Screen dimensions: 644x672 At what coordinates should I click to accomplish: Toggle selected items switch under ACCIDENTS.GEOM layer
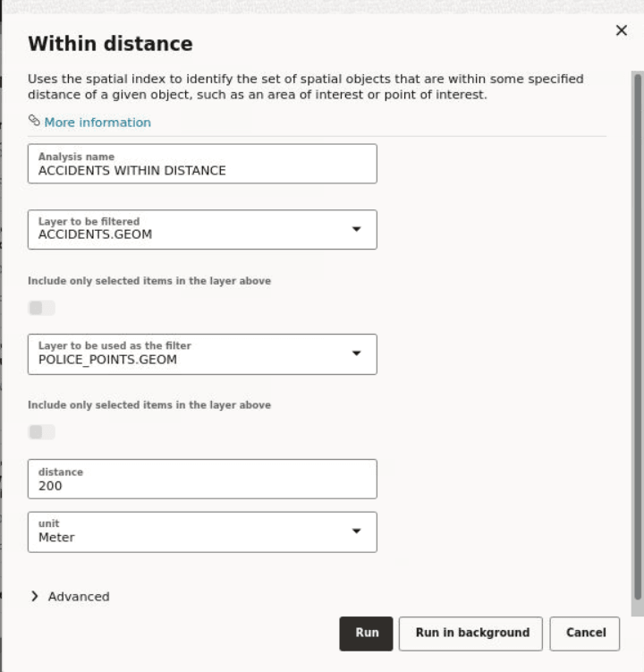coord(41,308)
